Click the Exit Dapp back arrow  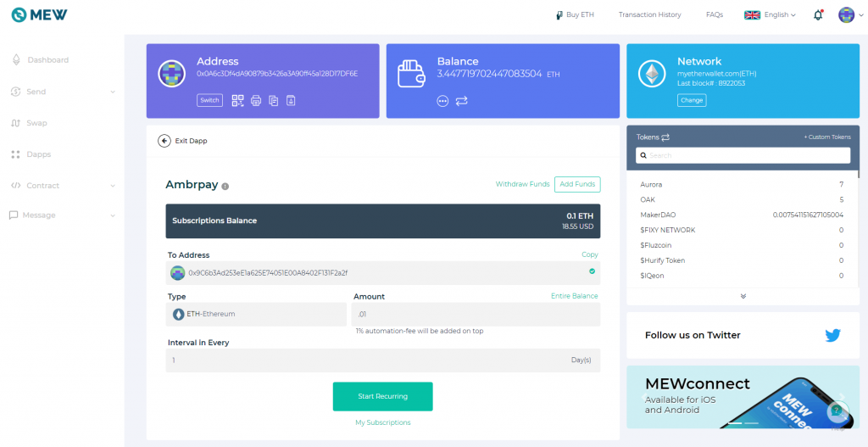coord(164,141)
